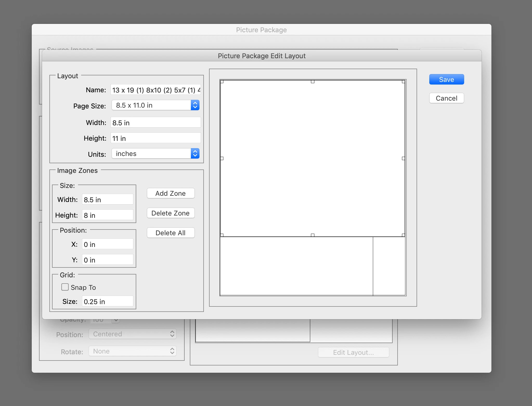Click the Image Zones Width field

107,200
